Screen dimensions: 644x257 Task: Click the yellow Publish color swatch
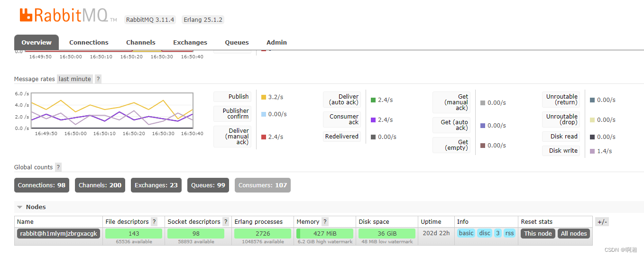(x=264, y=97)
